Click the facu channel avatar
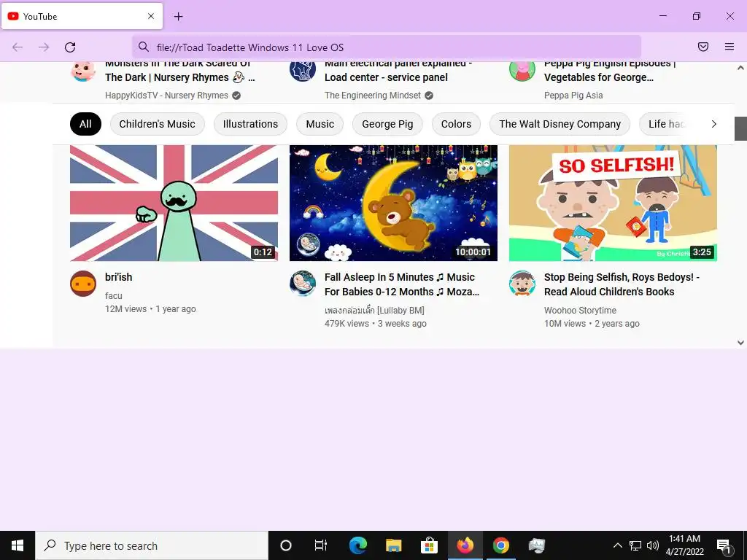The width and height of the screenshot is (747, 560). pos(83,284)
